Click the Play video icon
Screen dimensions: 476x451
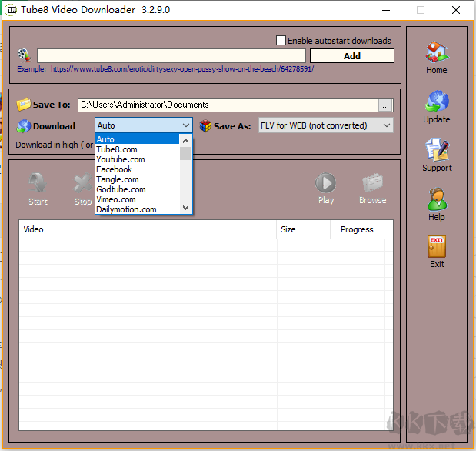(x=325, y=183)
